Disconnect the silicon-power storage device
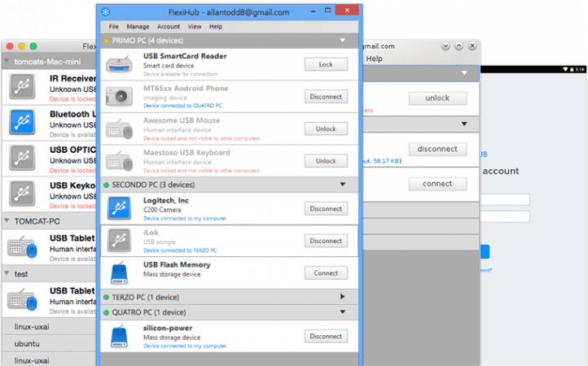The height and width of the screenshot is (366, 588). tap(326, 337)
